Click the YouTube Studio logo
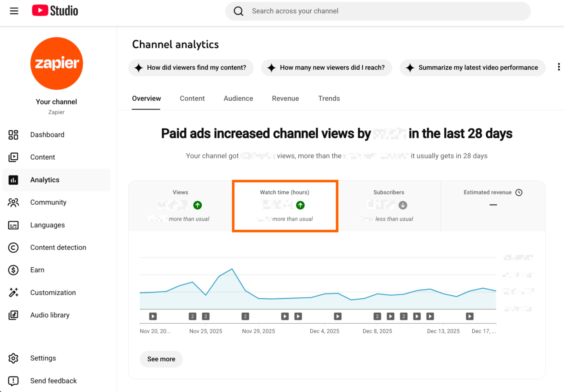 coord(55,10)
